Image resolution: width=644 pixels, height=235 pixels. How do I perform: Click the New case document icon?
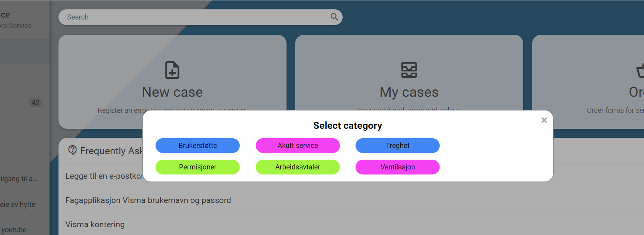[x=172, y=70]
